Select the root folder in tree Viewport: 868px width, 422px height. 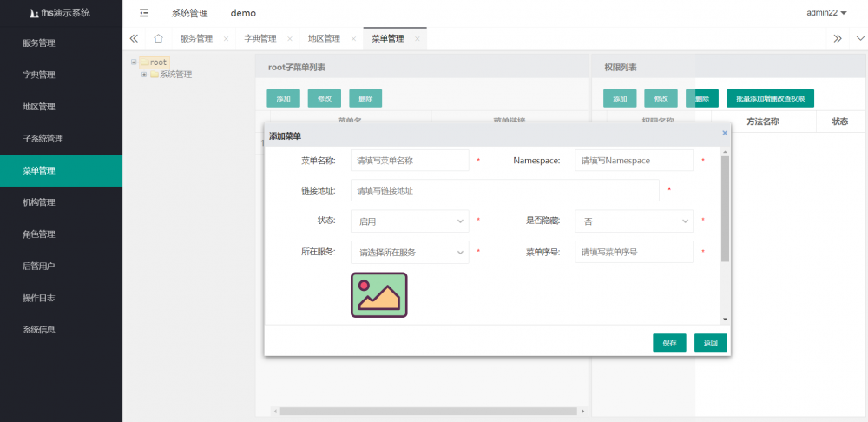click(154, 63)
